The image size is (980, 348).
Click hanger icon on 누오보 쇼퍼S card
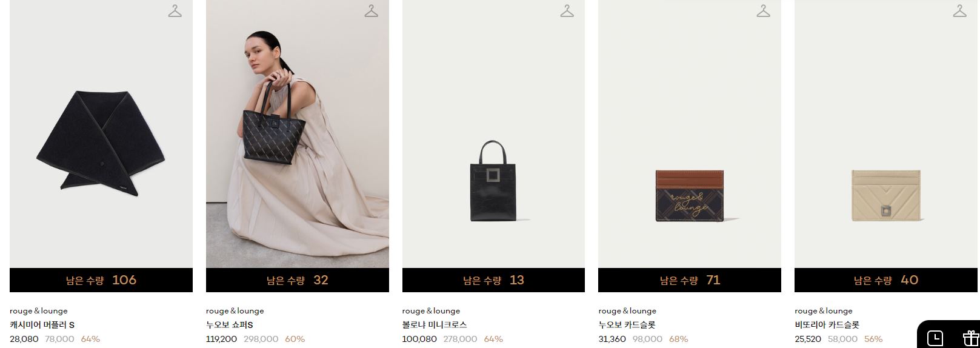[372, 11]
